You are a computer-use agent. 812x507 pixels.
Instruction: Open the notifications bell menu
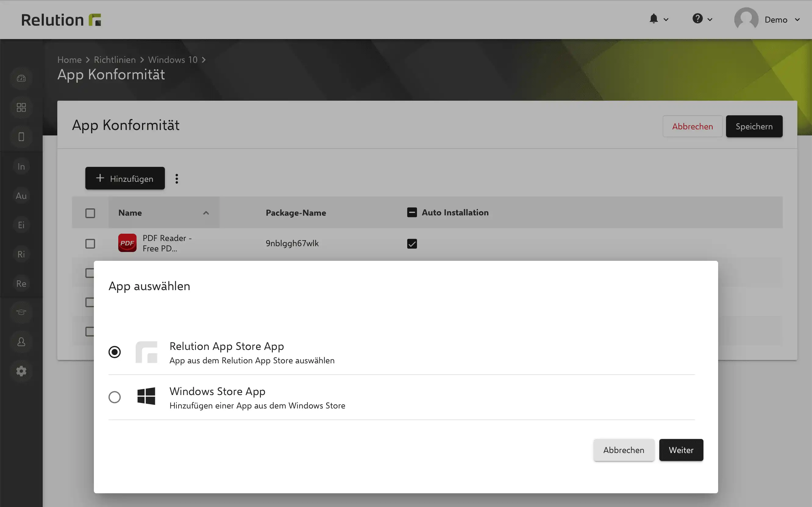[x=654, y=19]
